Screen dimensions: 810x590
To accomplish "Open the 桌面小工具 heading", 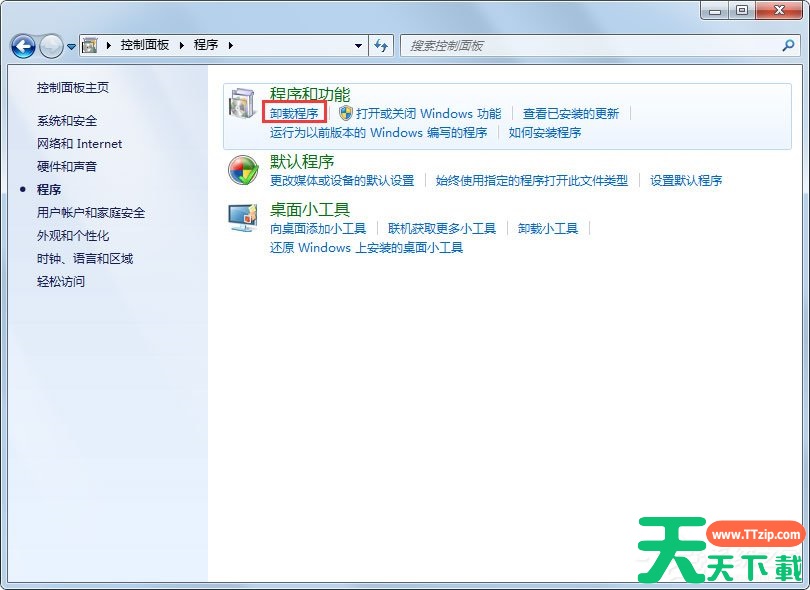I will (310, 209).
